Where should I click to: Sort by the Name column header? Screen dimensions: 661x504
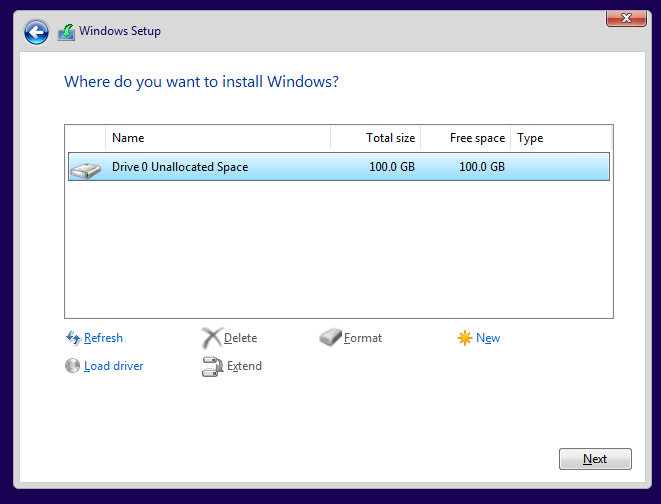pos(218,138)
